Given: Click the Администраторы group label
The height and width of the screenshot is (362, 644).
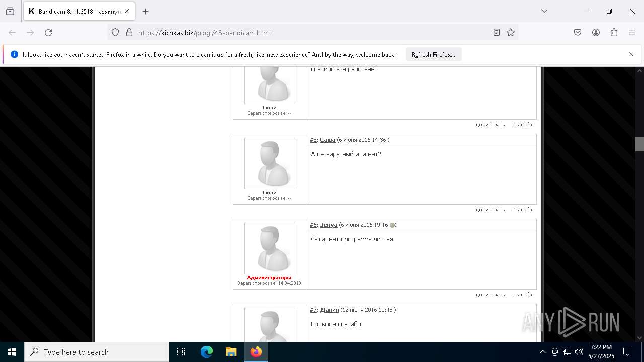Looking at the screenshot, I should click(269, 278).
